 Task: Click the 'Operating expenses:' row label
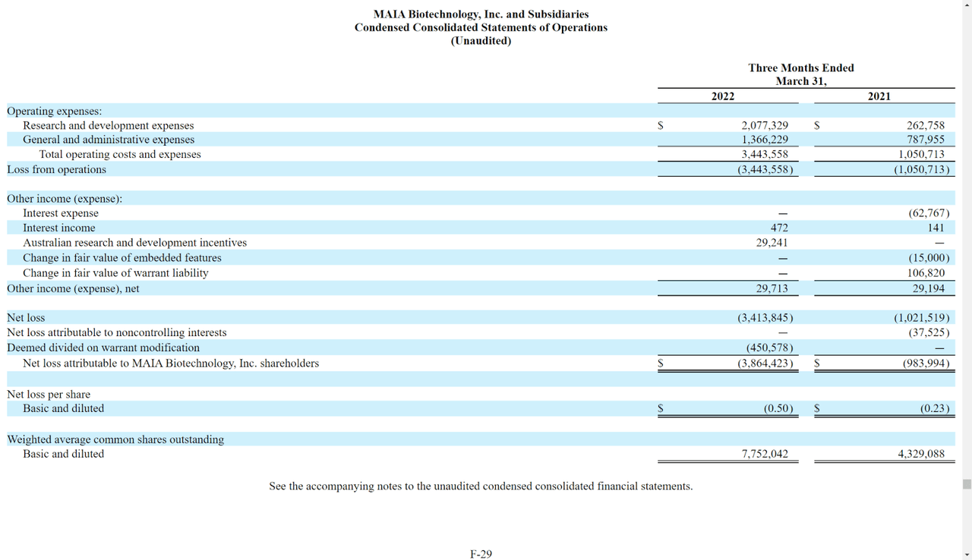(x=55, y=111)
